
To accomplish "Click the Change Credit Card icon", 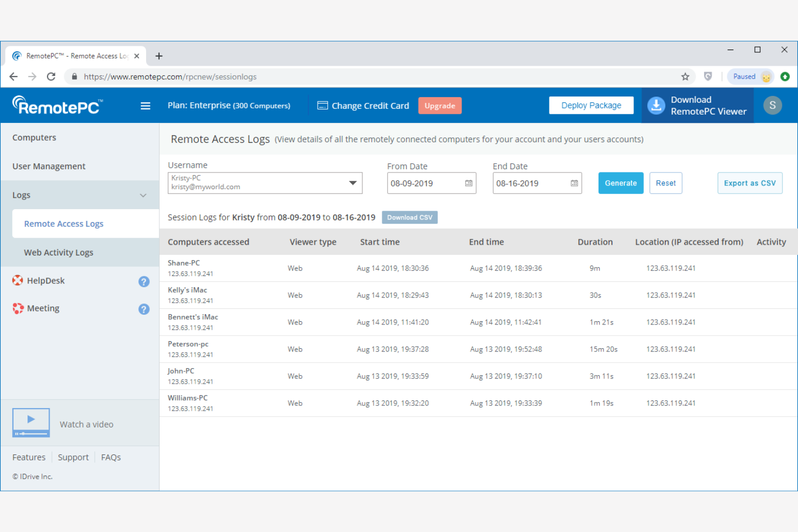I will [322, 105].
